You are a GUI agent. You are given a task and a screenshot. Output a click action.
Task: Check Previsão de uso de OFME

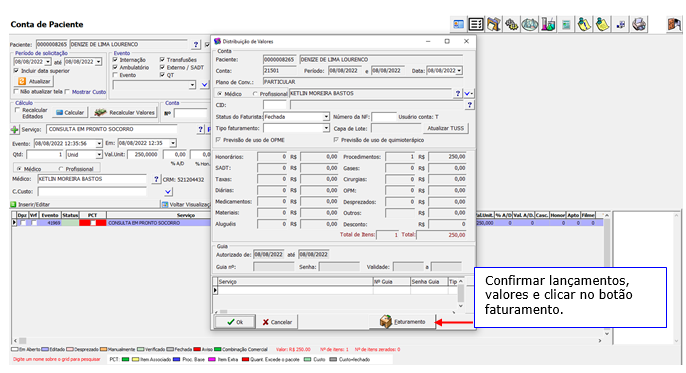(218, 140)
